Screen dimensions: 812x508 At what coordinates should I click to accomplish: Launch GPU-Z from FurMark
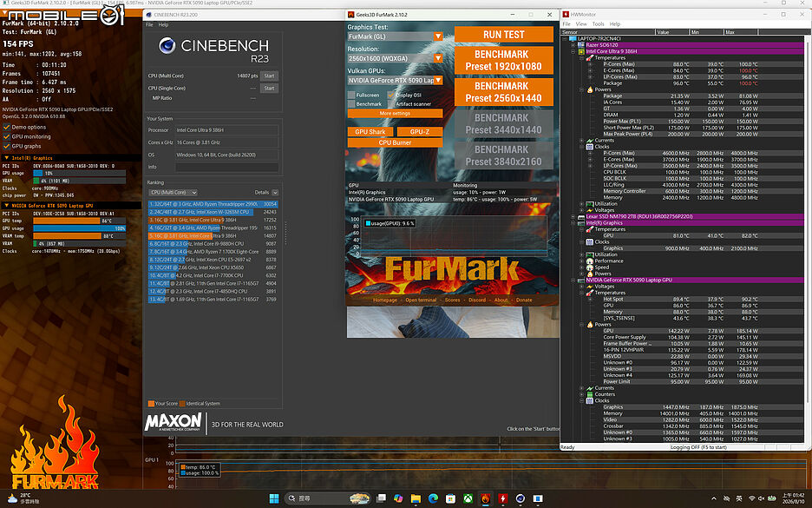(x=420, y=132)
